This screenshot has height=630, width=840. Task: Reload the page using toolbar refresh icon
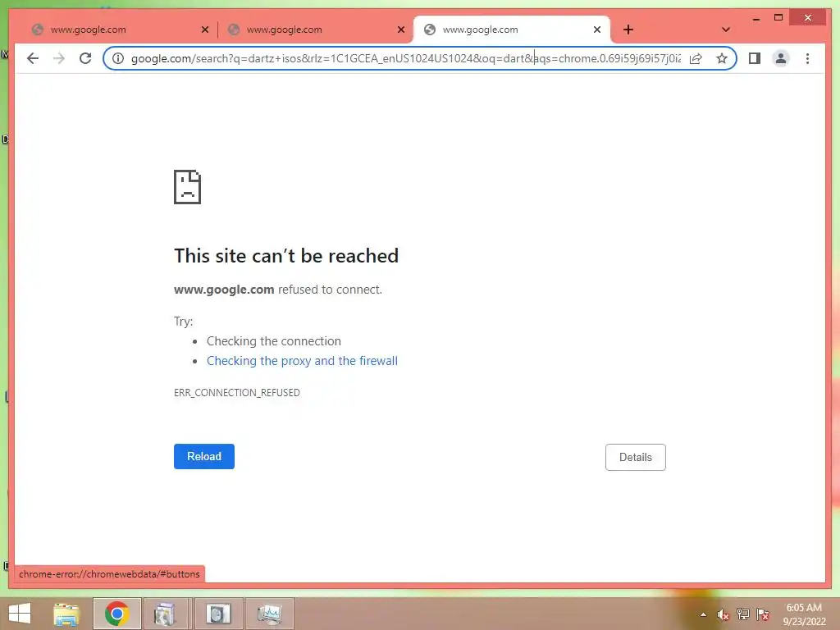click(85, 58)
